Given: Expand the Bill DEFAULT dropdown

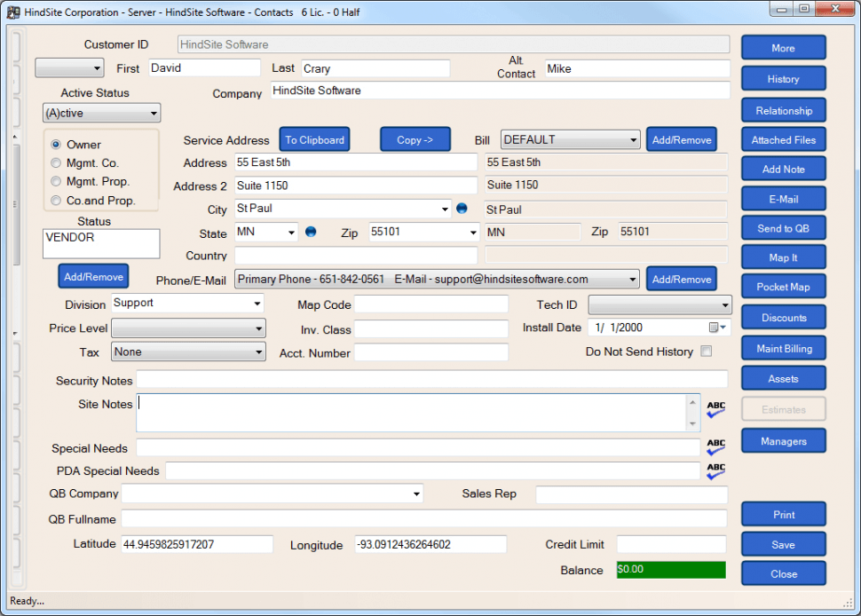Looking at the screenshot, I should (x=571, y=140).
